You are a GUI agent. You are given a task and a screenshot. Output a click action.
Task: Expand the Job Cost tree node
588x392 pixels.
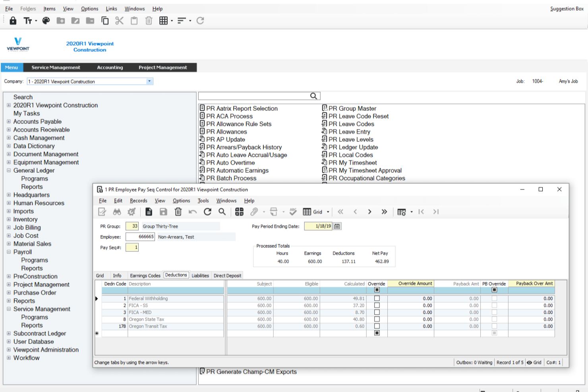click(x=9, y=236)
